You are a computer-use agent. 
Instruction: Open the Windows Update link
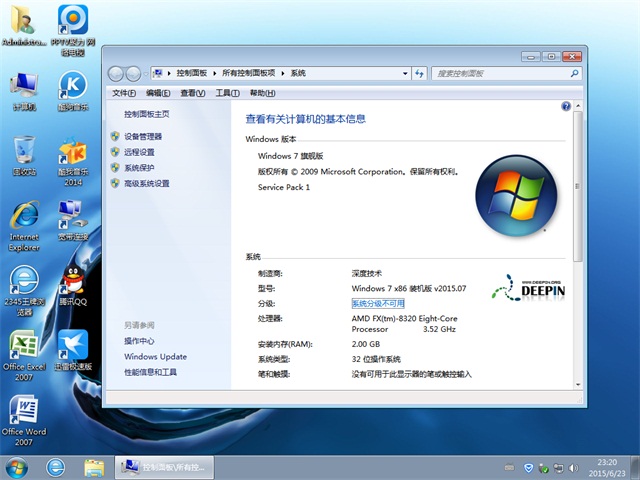click(x=156, y=356)
